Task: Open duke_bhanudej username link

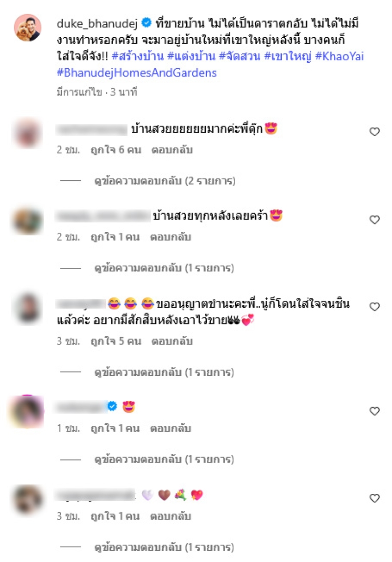Action: [x=97, y=24]
